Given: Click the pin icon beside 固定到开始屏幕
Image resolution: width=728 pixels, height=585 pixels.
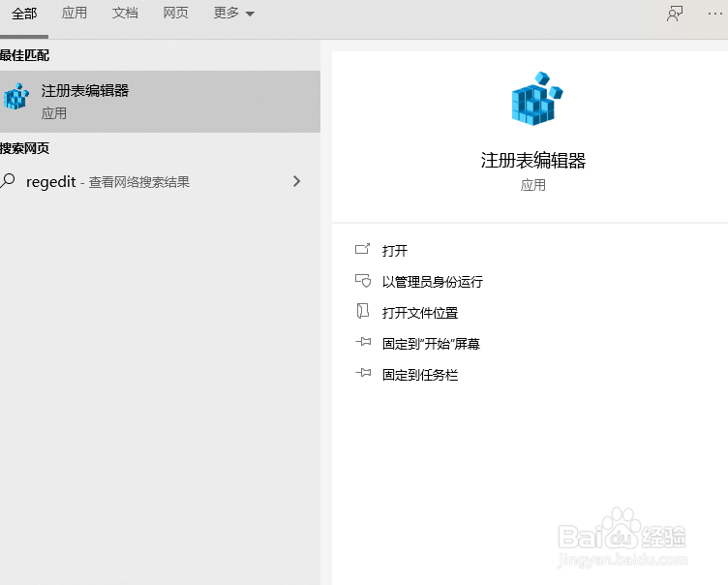Looking at the screenshot, I should [x=363, y=342].
